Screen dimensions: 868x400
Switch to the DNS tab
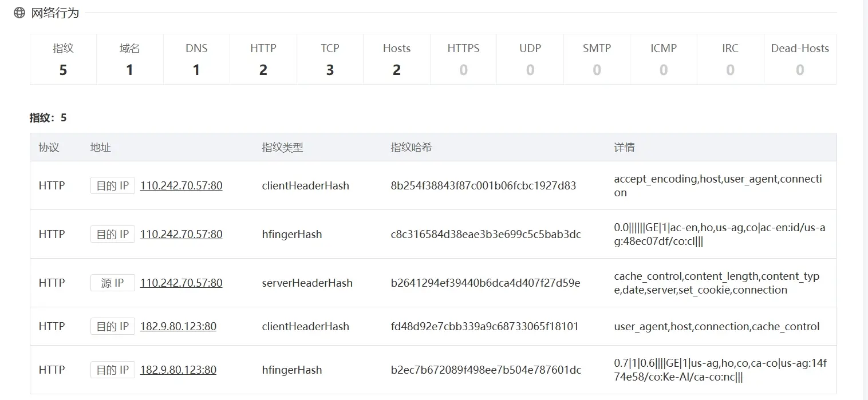click(x=196, y=59)
